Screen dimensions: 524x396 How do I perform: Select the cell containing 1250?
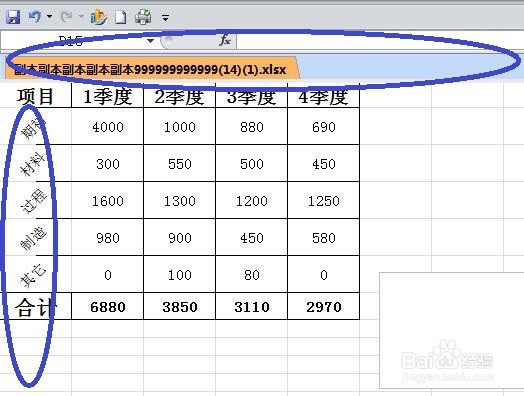point(323,201)
